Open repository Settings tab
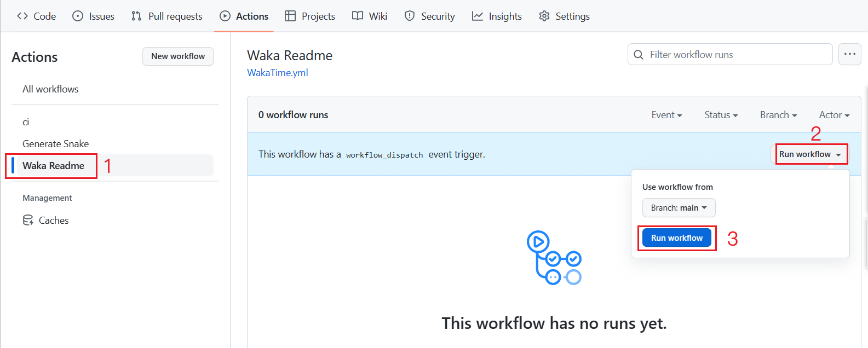The height and width of the screenshot is (348, 868). click(x=565, y=16)
